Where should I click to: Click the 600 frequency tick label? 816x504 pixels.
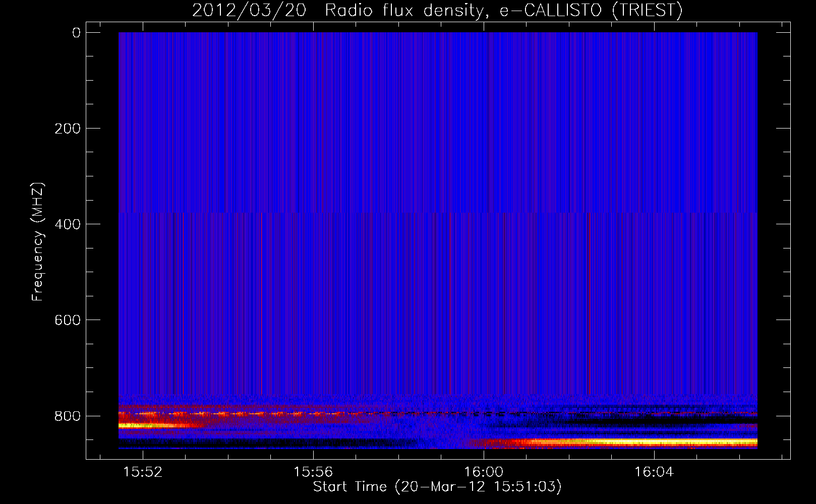click(68, 320)
